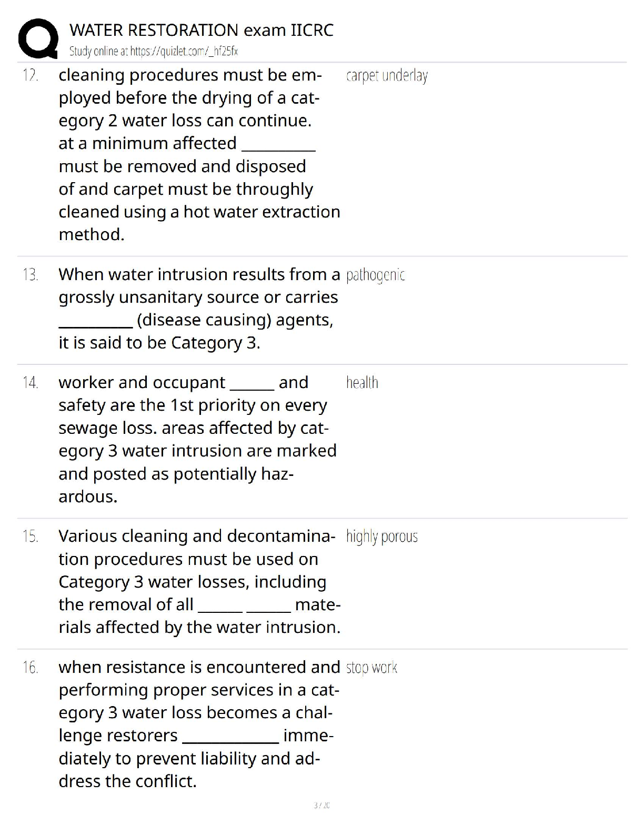This screenshot has width=644, height=834.
Task: Click the page number indicator 3 / 20
Action: click(321, 805)
